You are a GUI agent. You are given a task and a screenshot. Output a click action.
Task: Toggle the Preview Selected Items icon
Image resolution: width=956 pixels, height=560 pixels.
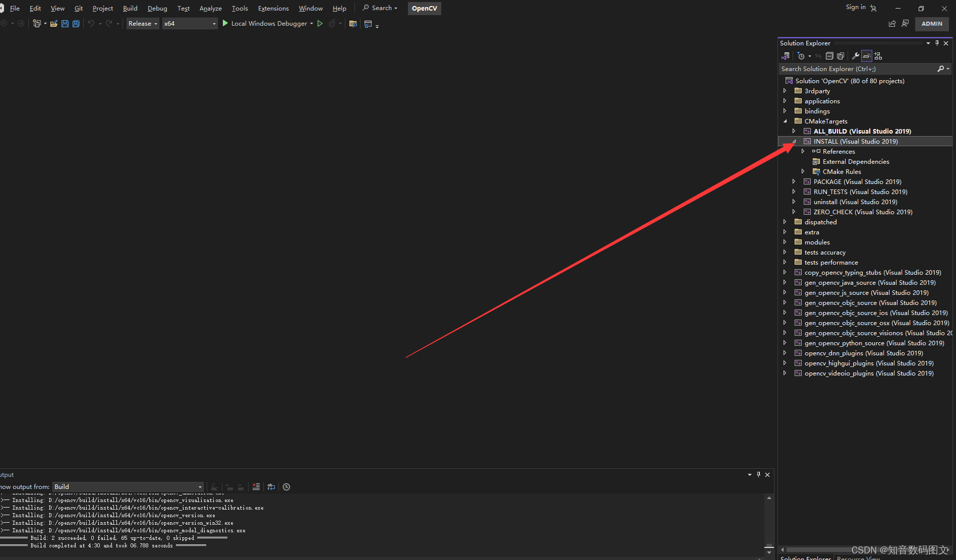pos(866,56)
